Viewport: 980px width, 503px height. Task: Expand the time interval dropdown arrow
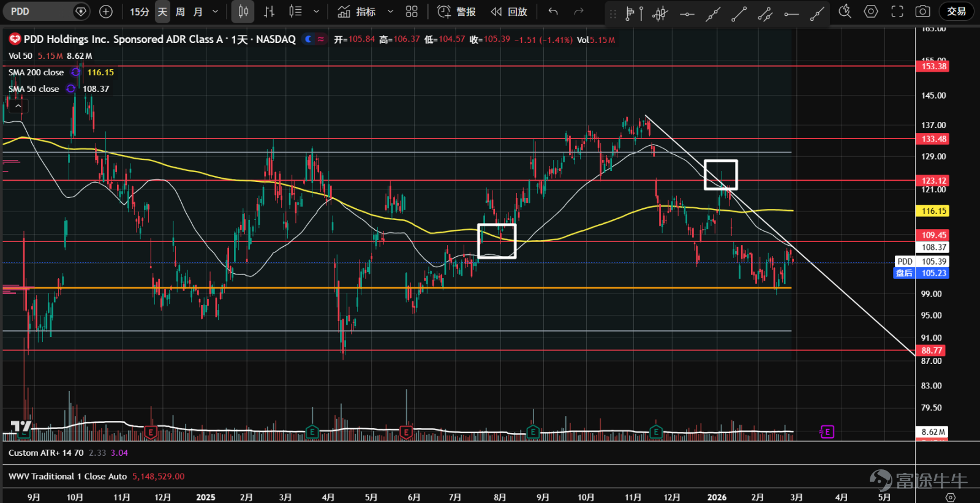(x=215, y=12)
